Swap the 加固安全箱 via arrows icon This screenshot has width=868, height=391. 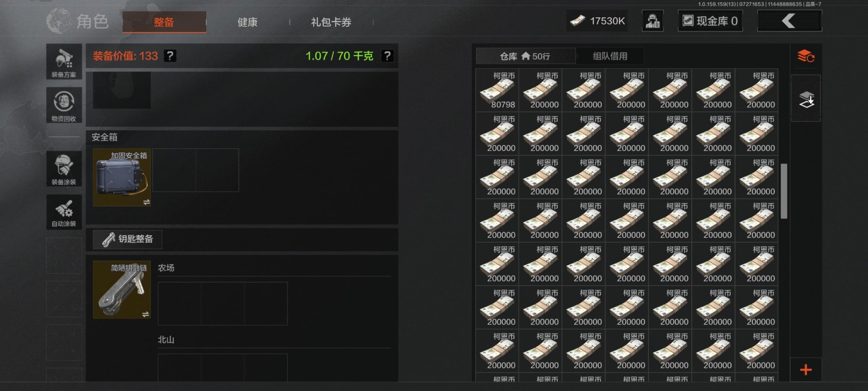[146, 202]
